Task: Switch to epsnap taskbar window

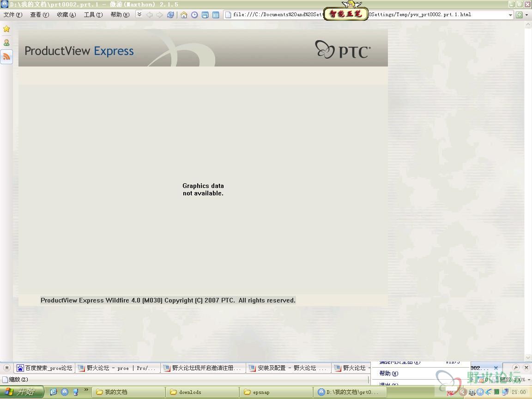Action: (x=276, y=392)
